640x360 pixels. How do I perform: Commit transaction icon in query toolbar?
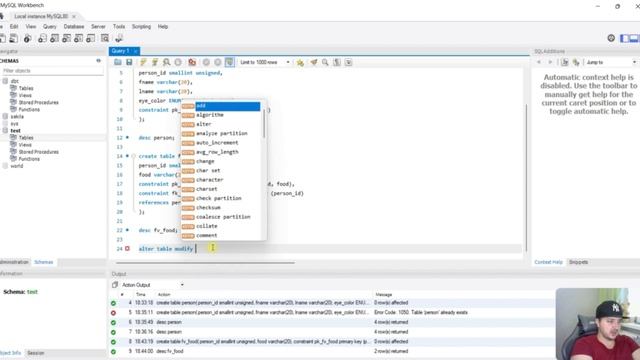pos(206,62)
